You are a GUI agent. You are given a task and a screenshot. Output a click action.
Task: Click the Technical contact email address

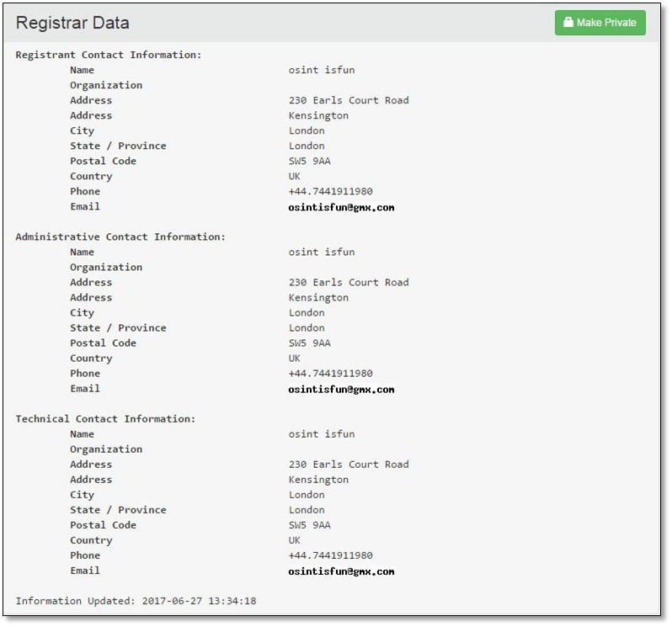341,571
